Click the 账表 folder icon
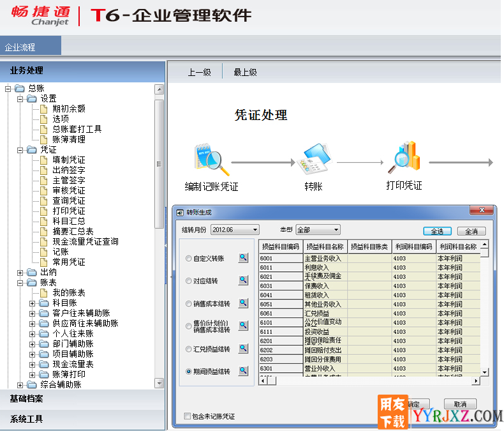This screenshot has height=431, width=504. [x=32, y=283]
